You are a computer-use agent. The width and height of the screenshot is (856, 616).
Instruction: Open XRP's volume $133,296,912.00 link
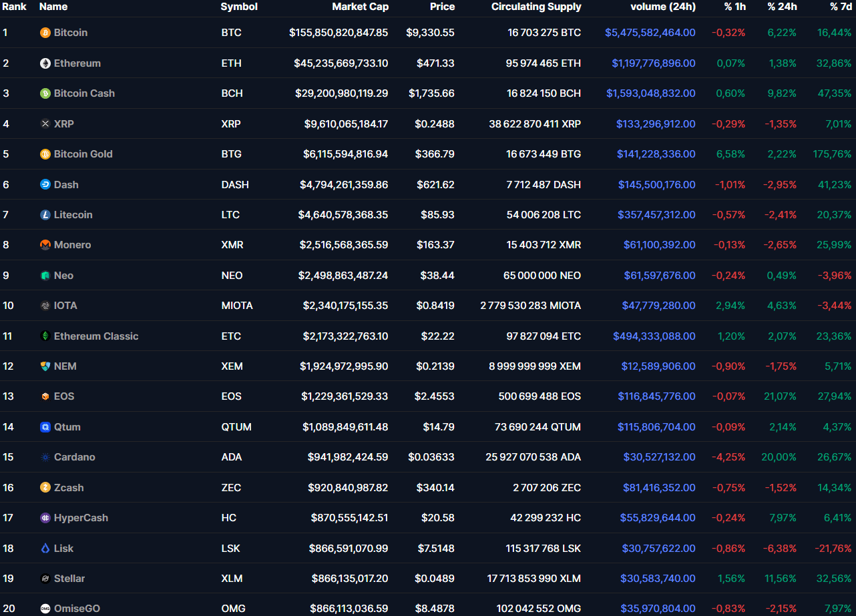656,124
